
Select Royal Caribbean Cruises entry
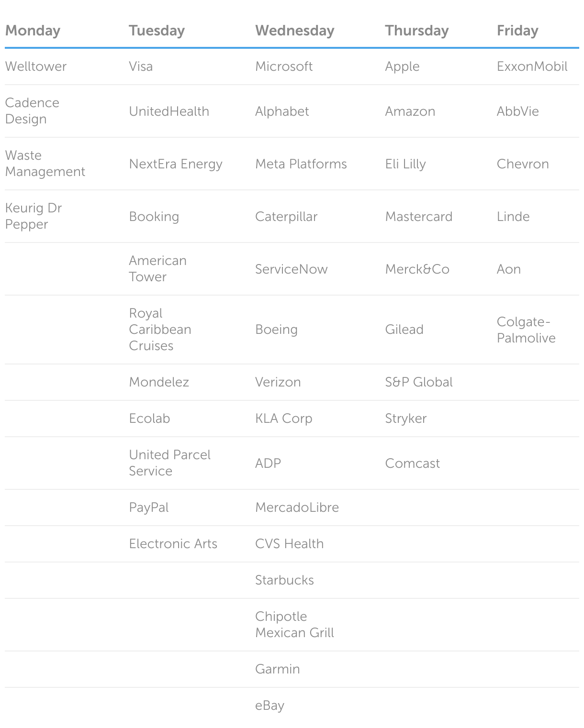click(160, 330)
